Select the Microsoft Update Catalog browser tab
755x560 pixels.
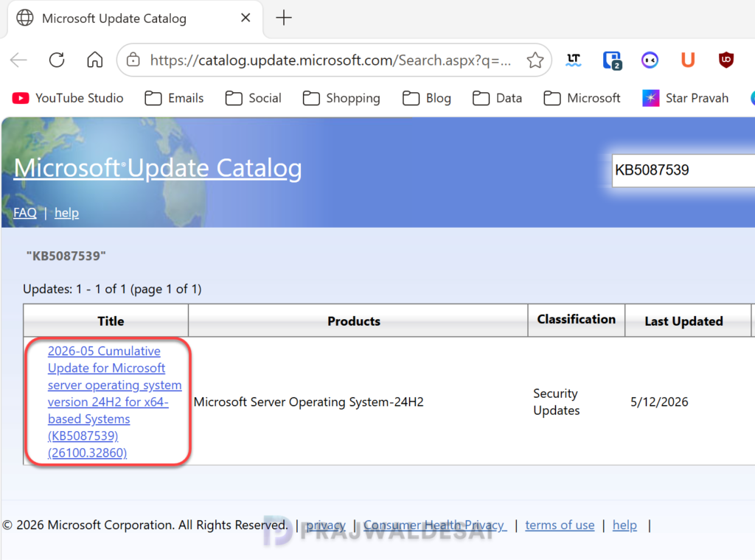coord(135,18)
